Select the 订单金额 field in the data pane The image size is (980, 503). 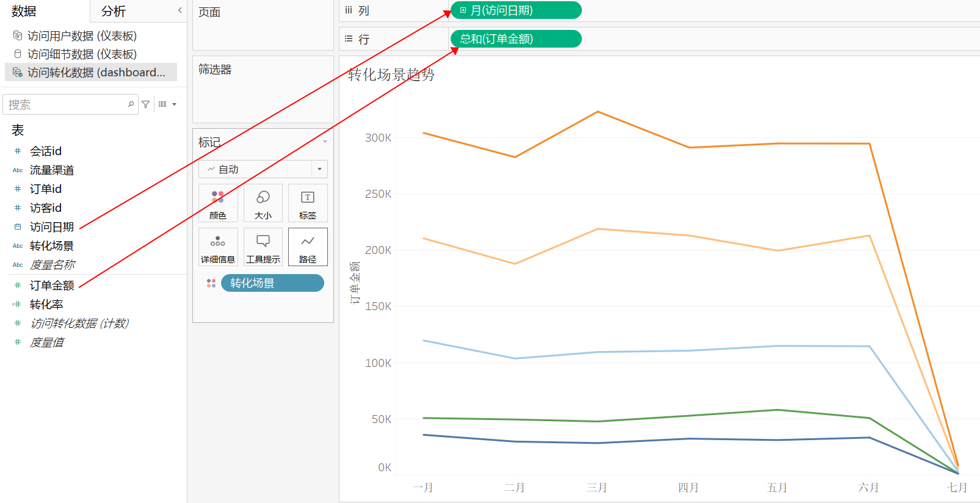pyautogui.click(x=52, y=285)
